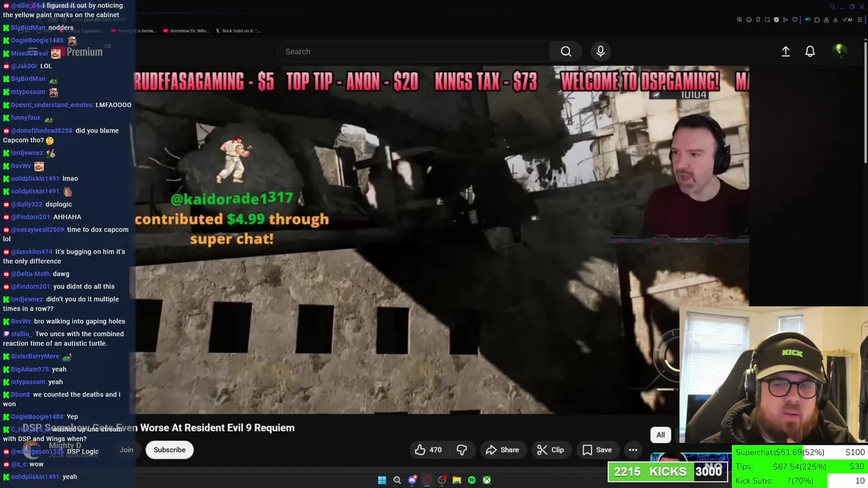Image resolution: width=868 pixels, height=488 pixels.
Task: Open the browser extensions cube icon
Action: point(817,20)
